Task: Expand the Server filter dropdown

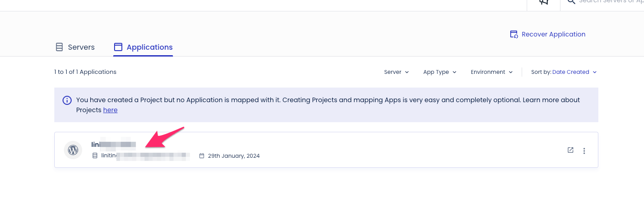Action: (396, 72)
